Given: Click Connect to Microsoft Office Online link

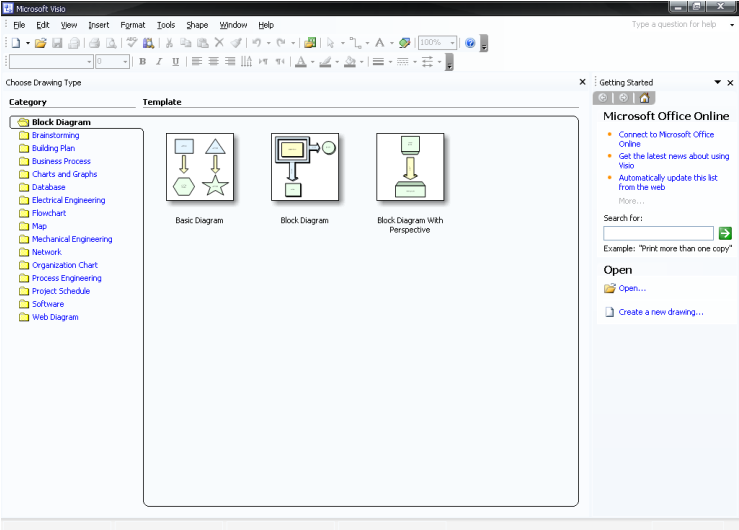Looking at the screenshot, I should coord(666,139).
